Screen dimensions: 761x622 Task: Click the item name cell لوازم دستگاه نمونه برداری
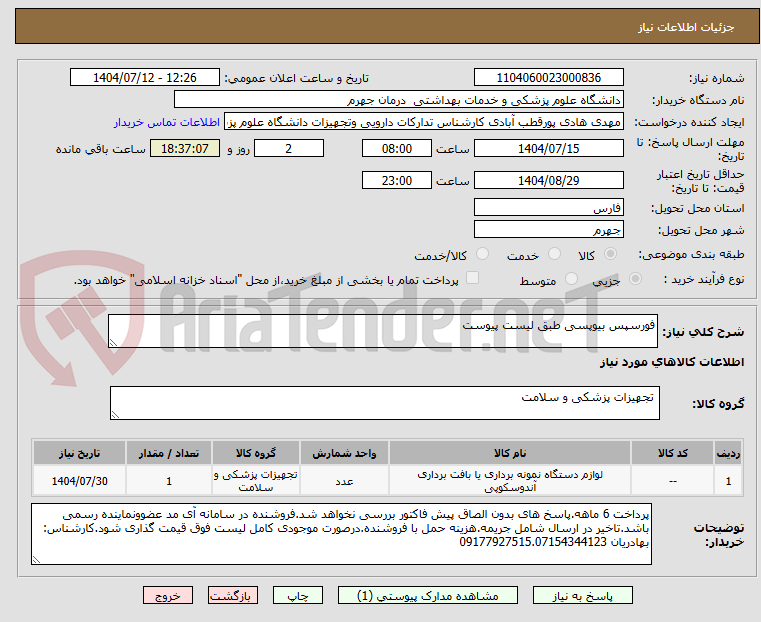(x=510, y=481)
